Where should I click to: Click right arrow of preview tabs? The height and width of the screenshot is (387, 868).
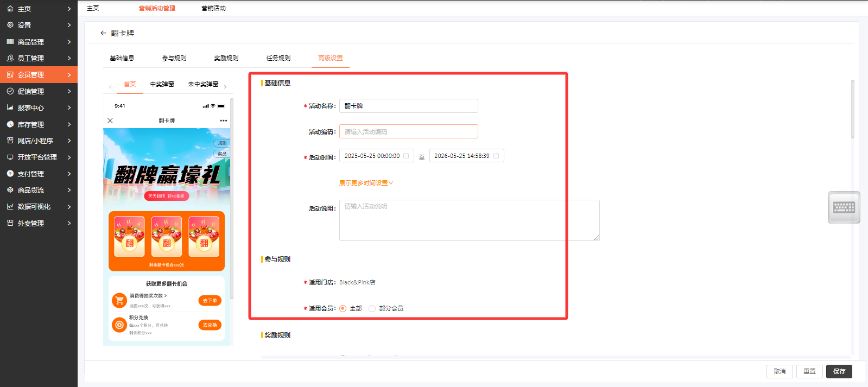pos(225,87)
